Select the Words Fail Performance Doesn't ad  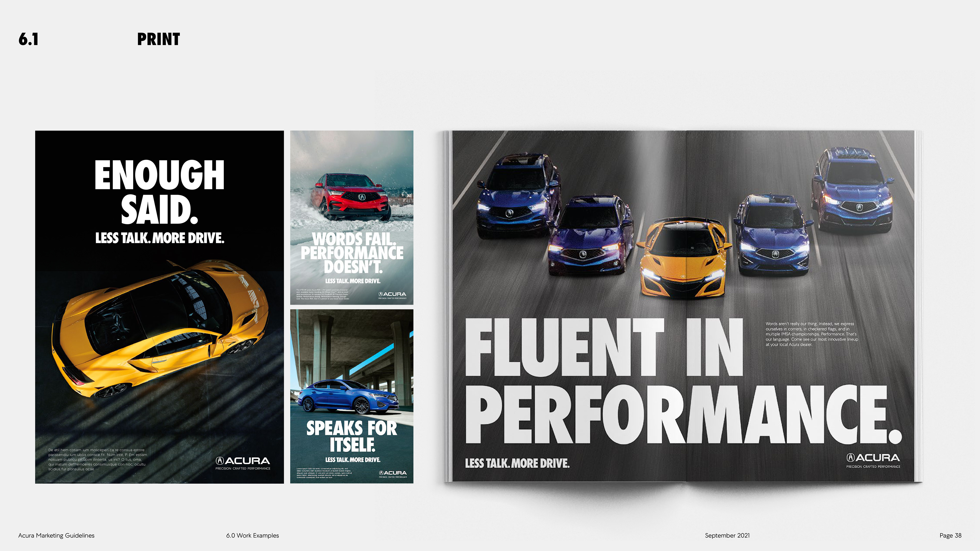tap(351, 253)
